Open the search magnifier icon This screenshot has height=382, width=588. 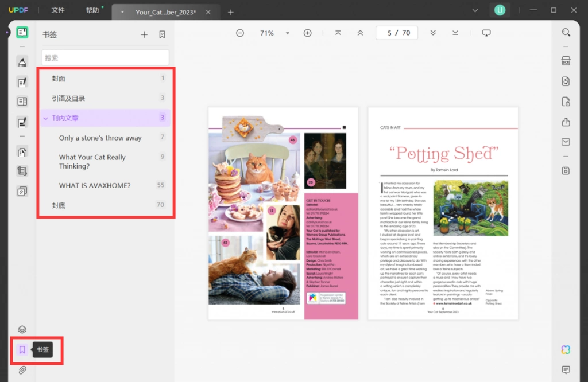[566, 33]
